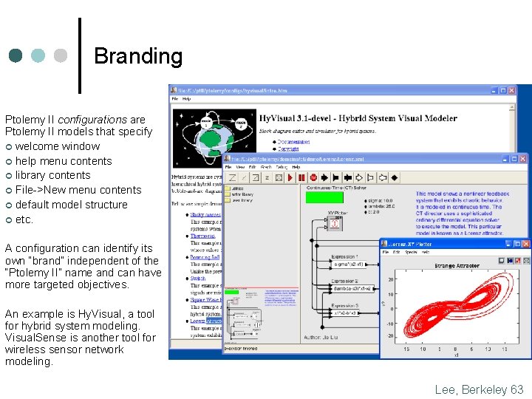Click the full screen toolbar icon
Image resolution: width=532 pixels, height=399 pixels.
point(279,178)
